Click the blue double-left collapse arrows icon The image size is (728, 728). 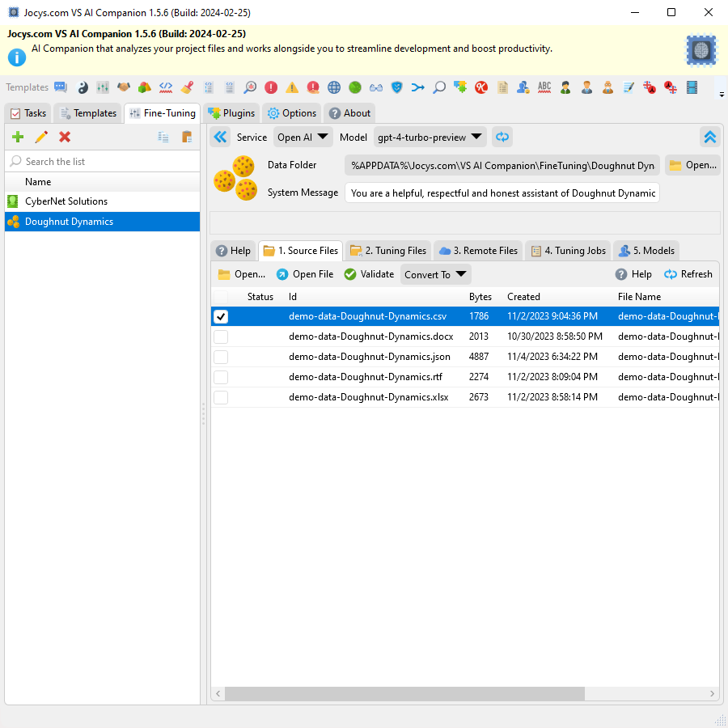pos(219,137)
